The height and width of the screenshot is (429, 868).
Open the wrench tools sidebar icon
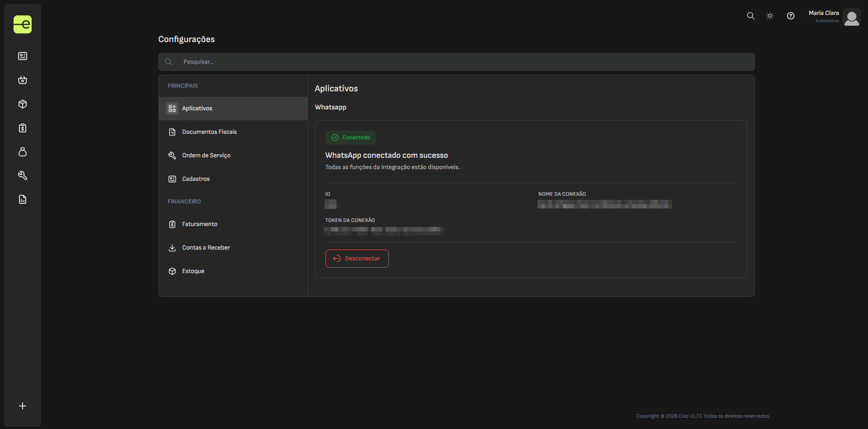pos(23,175)
